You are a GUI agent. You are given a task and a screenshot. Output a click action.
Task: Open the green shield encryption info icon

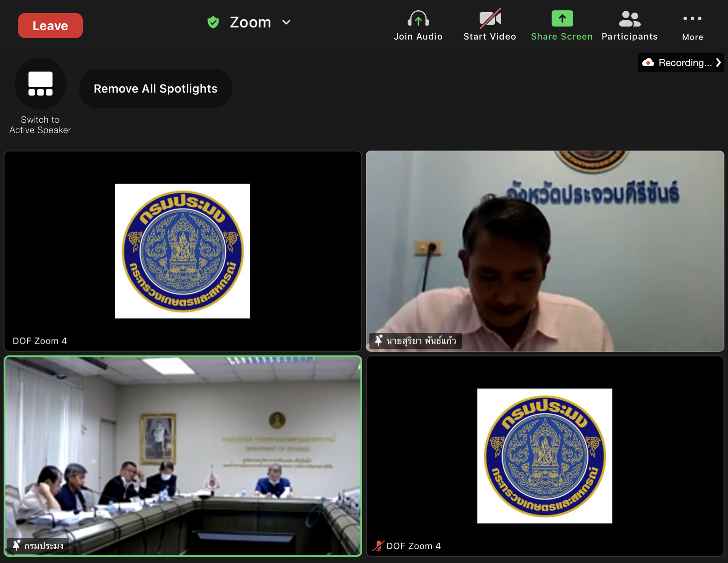click(x=213, y=22)
